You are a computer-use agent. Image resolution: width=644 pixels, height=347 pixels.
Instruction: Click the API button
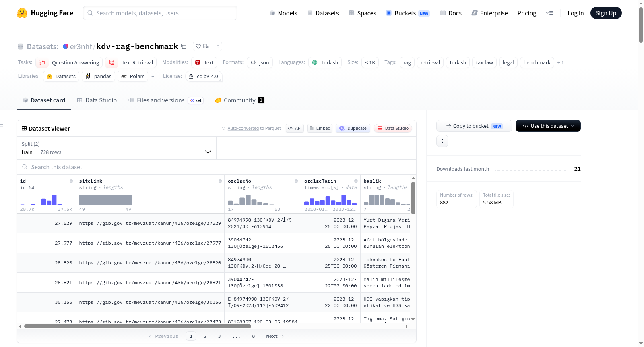(x=295, y=128)
